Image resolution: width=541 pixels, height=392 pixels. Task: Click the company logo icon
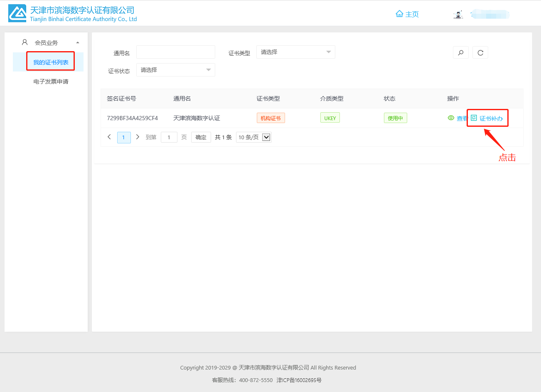(17, 14)
